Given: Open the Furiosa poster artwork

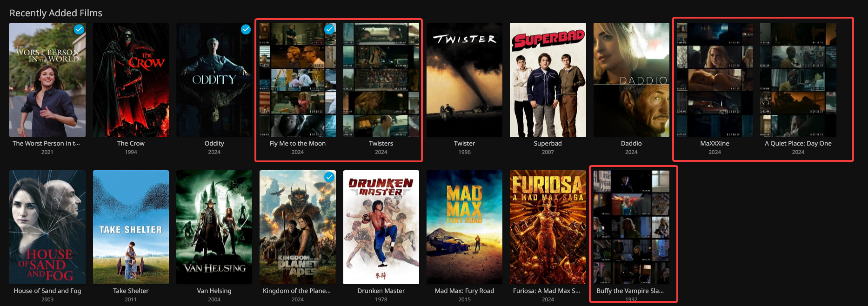Looking at the screenshot, I should (x=548, y=227).
